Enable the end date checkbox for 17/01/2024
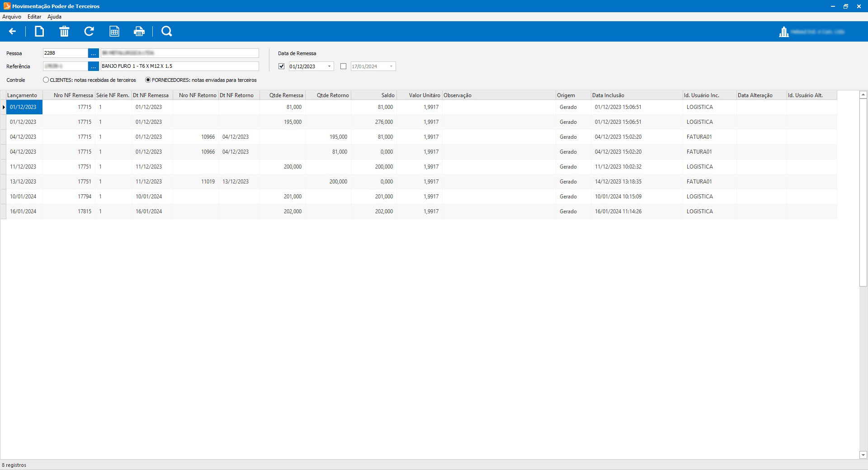The image size is (868, 470). [x=343, y=66]
